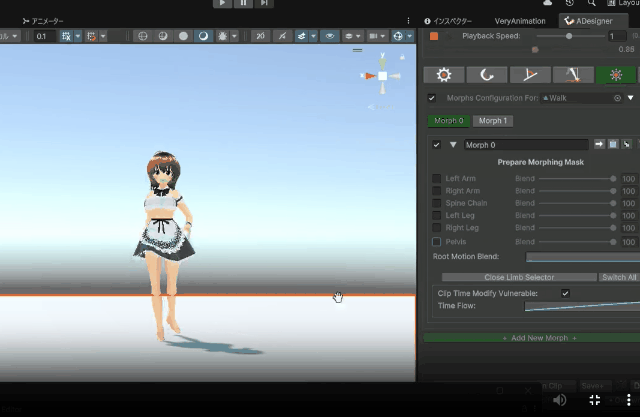Open the curved arrow category in ADesigner

(x=486, y=75)
